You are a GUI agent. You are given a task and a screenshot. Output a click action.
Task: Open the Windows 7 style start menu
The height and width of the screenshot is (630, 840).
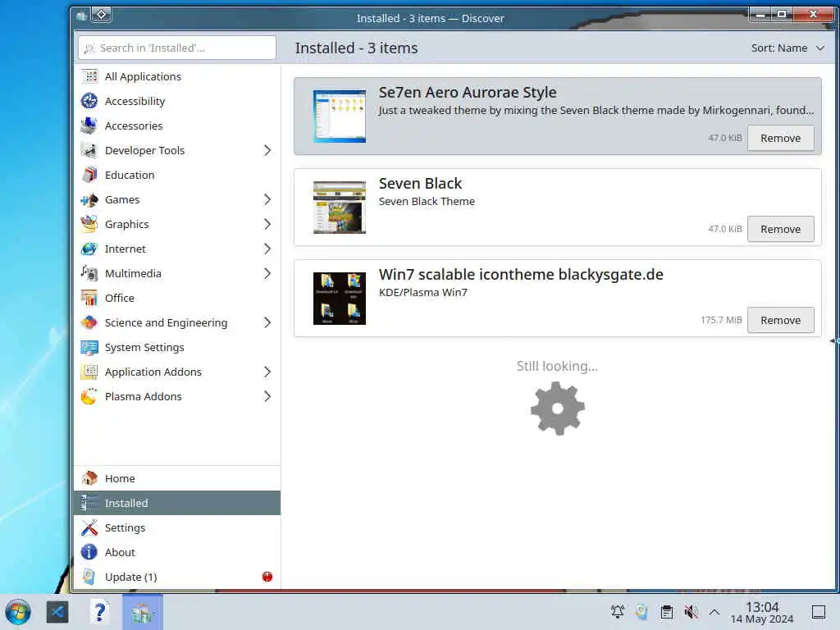point(18,612)
